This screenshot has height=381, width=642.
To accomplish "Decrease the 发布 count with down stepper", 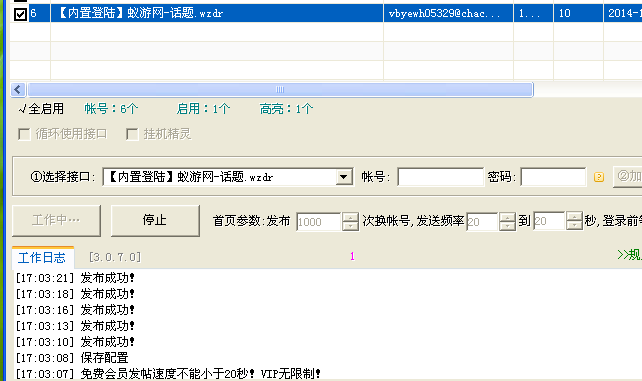I will pyautogui.click(x=350, y=226).
